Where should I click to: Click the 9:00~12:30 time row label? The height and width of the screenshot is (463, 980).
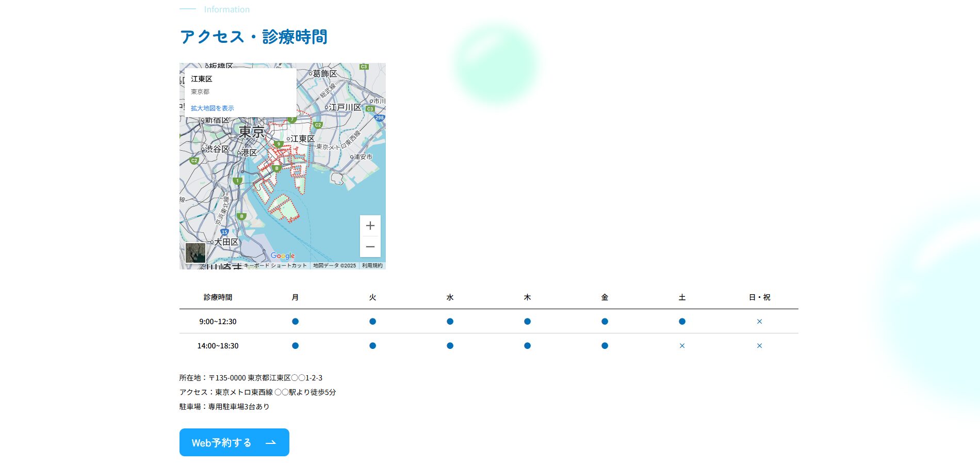(x=218, y=322)
